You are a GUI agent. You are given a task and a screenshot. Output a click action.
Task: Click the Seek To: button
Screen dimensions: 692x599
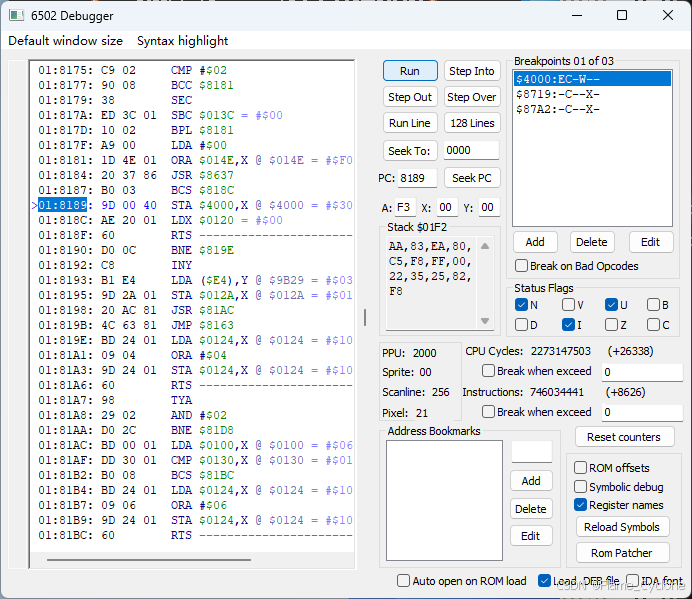point(410,151)
